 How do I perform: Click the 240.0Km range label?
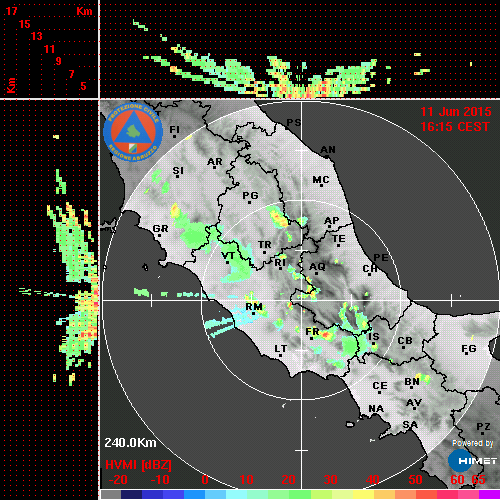tap(130, 443)
